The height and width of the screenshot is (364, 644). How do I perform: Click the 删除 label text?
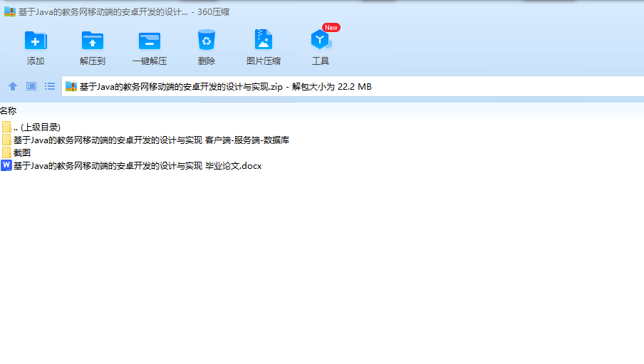pos(206,61)
